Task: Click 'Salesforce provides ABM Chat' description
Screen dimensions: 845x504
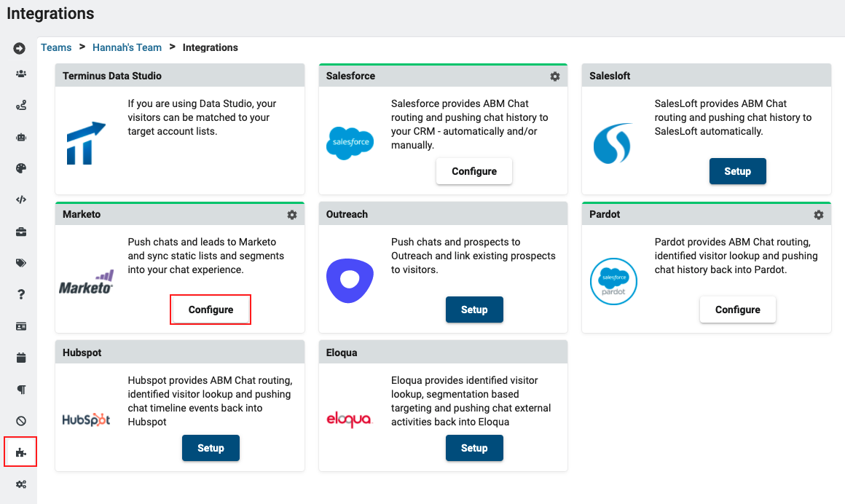Action: (x=469, y=125)
